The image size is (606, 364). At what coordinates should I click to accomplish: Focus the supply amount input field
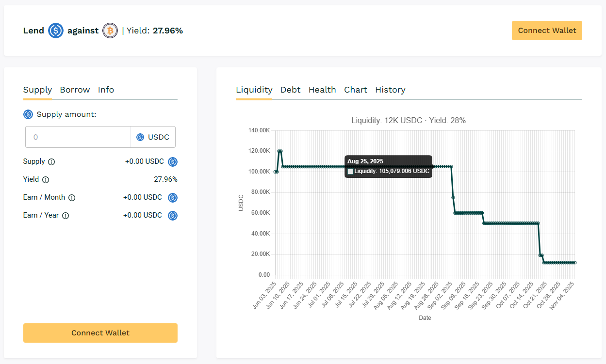click(x=78, y=137)
